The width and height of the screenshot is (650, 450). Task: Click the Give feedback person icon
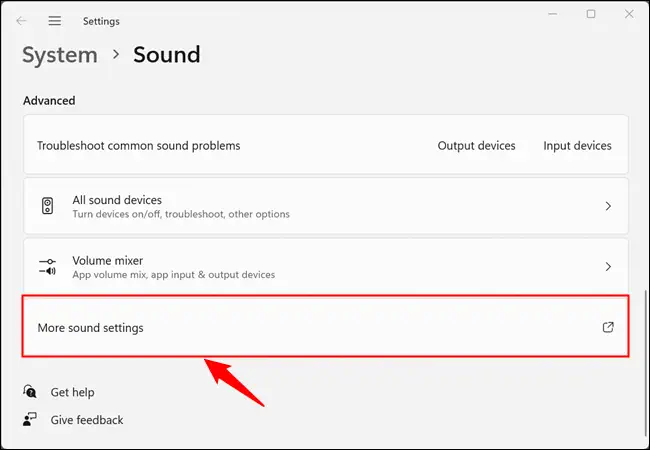pyautogui.click(x=30, y=420)
